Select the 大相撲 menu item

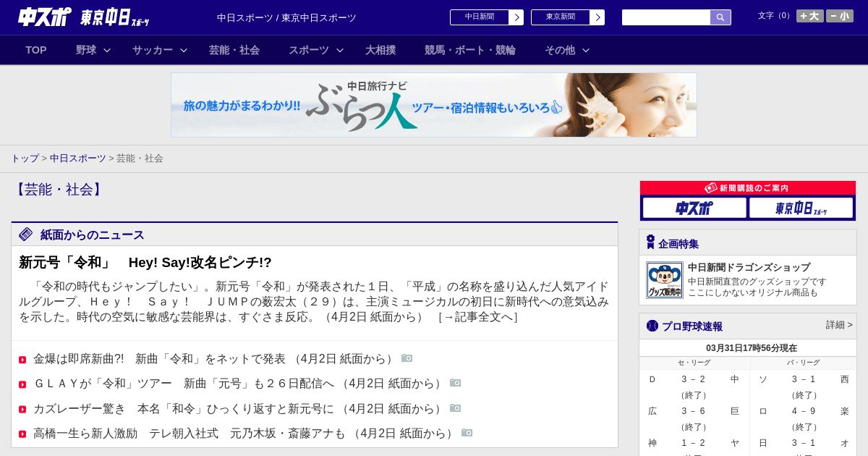[x=380, y=50]
